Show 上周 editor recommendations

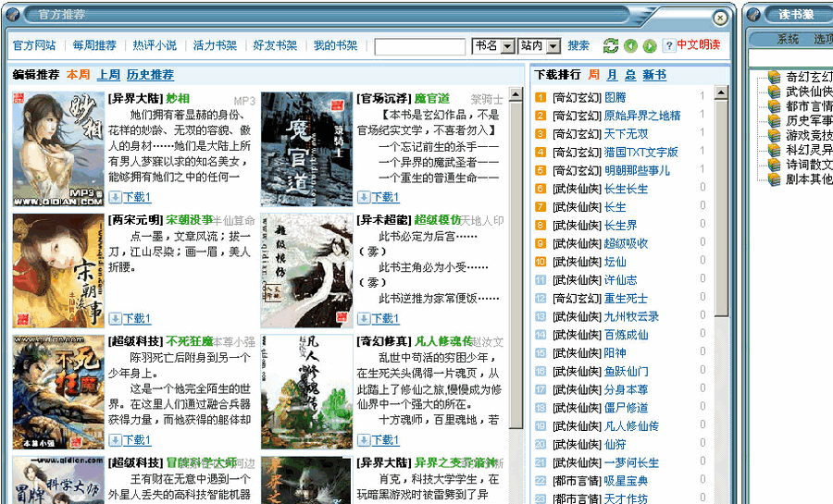coord(108,75)
